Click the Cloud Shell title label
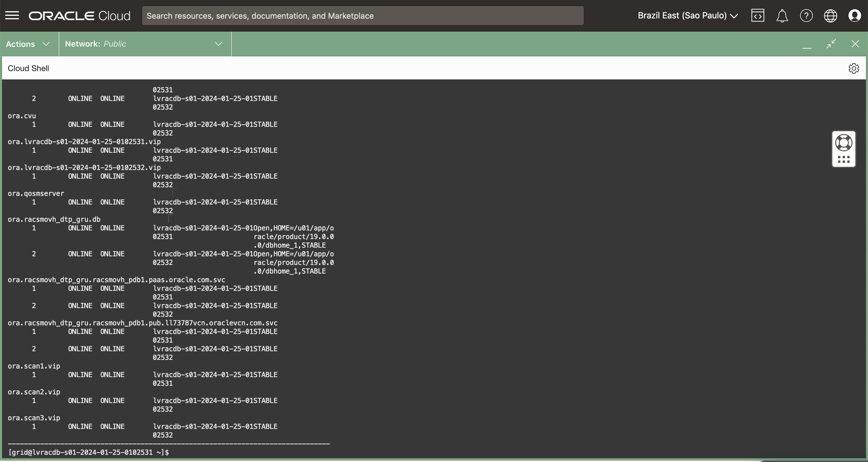This screenshot has height=462, width=868. pyautogui.click(x=28, y=68)
